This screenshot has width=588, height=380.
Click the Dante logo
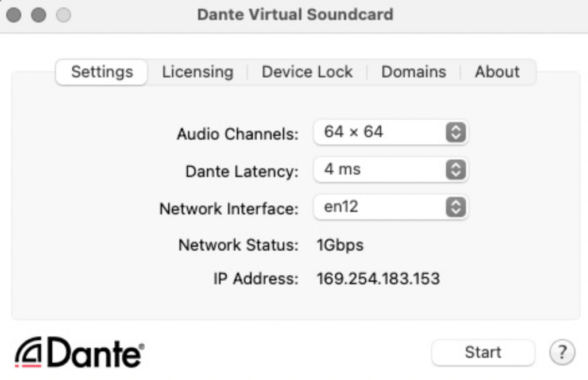point(79,352)
